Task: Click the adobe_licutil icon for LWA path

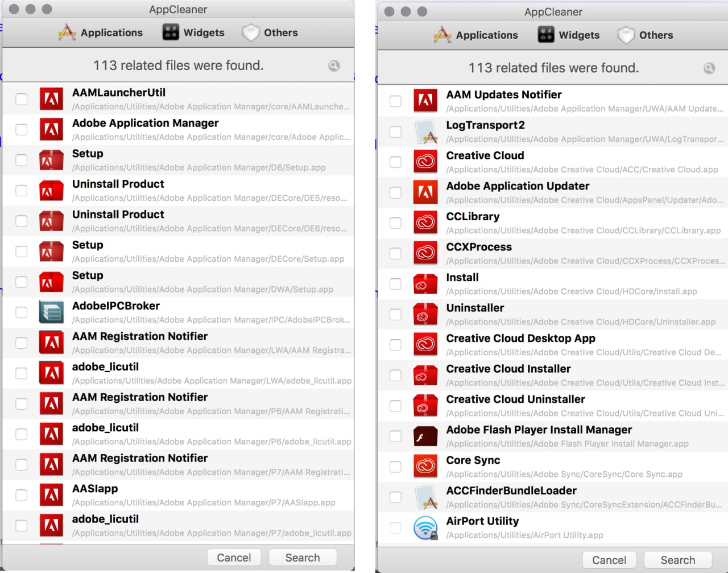Action: (x=51, y=373)
